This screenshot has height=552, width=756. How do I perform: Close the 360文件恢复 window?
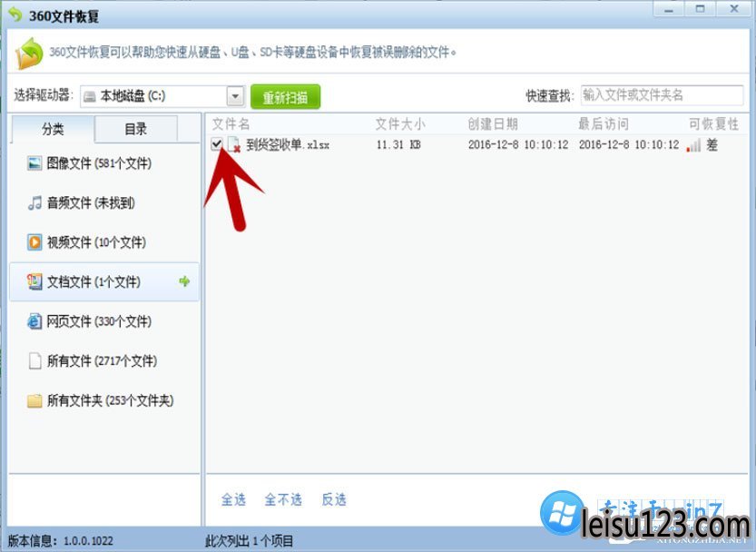click(x=734, y=9)
